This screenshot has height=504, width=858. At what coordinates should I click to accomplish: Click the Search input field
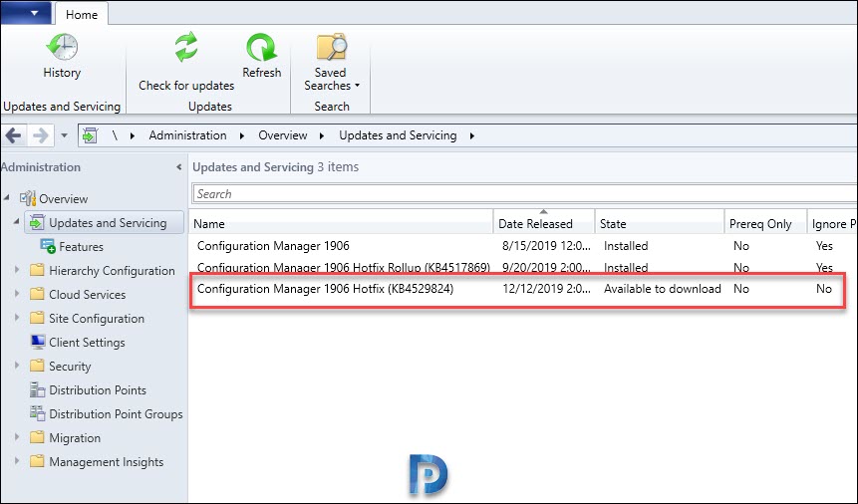click(x=525, y=193)
